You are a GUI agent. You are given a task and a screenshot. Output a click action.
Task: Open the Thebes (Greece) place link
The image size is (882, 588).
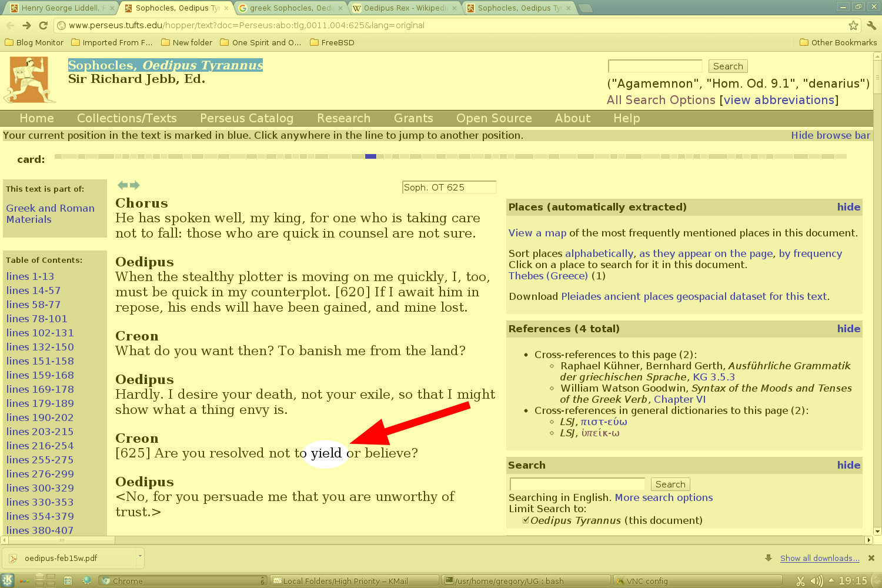coord(548,276)
